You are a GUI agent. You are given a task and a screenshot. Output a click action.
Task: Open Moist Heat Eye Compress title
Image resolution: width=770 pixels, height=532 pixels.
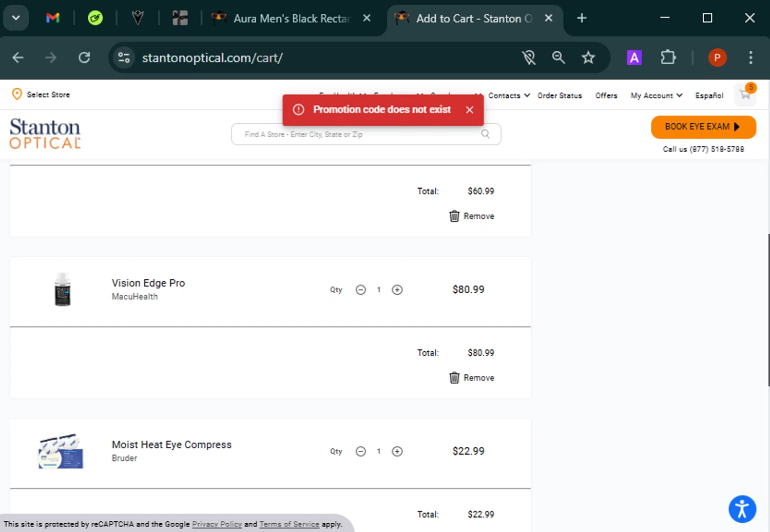click(x=171, y=445)
